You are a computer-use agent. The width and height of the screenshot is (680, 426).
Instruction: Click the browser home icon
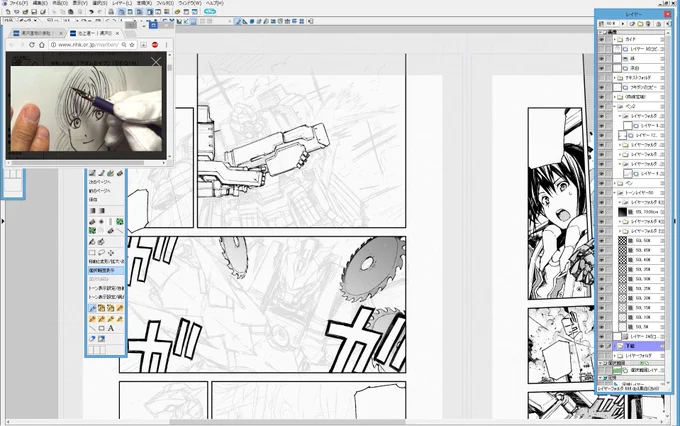click(x=42, y=45)
